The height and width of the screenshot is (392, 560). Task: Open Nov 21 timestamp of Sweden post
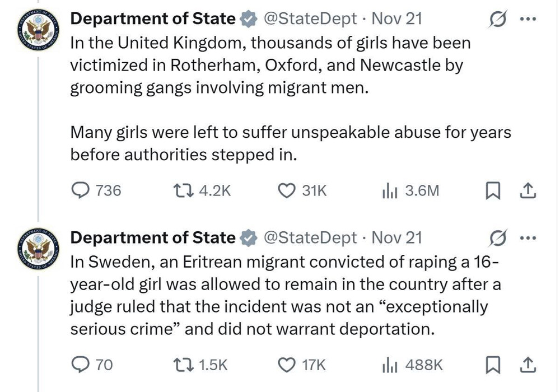pyautogui.click(x=396, y=238)
